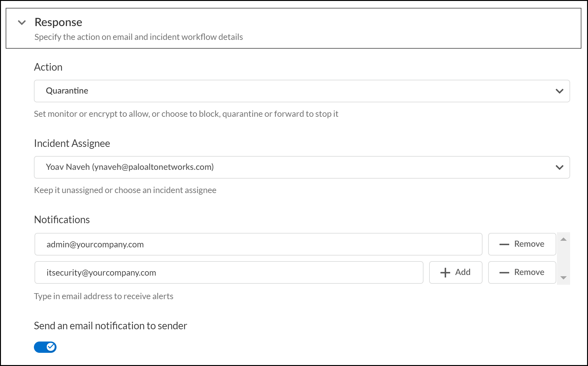588x366 pixels.
Task: Click the minus icon beside admin@yourcompany.com
Action: pos(504,244)
